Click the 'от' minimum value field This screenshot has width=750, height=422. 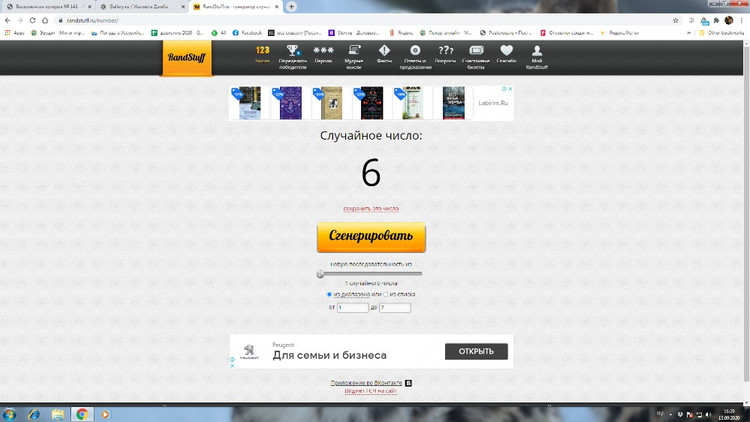353,308
